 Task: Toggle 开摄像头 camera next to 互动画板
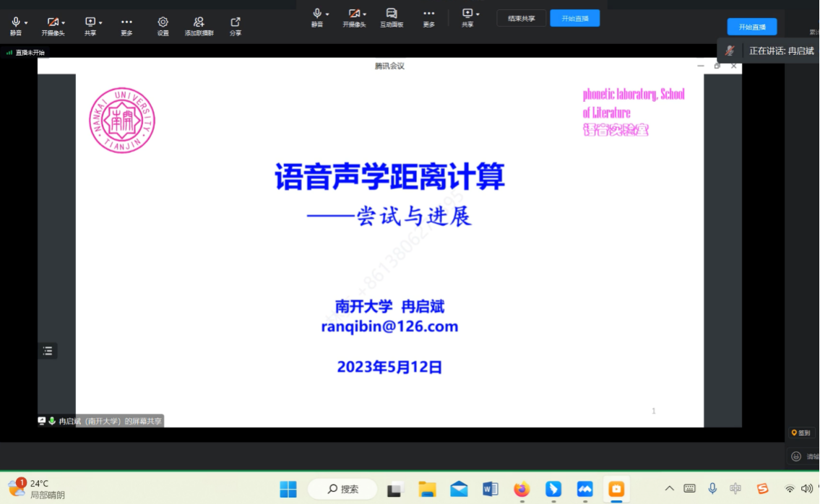pyautogui.click(x=353, y=14)
